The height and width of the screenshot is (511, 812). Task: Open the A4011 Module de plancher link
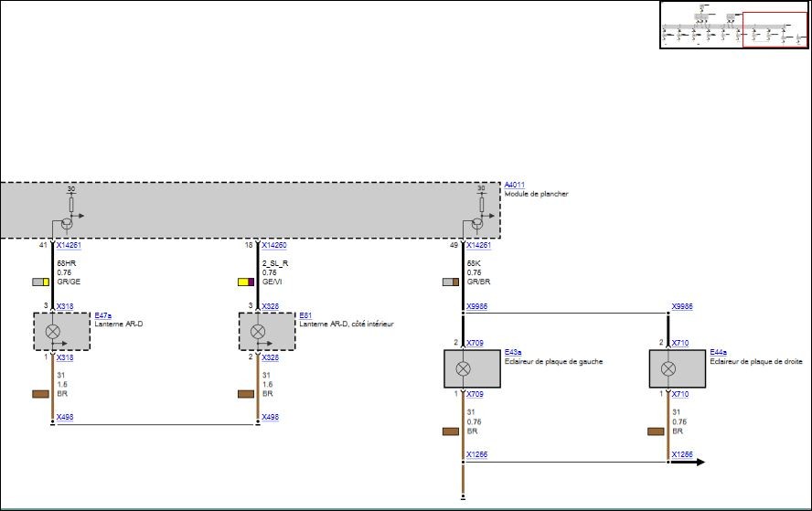pos(514,185)
